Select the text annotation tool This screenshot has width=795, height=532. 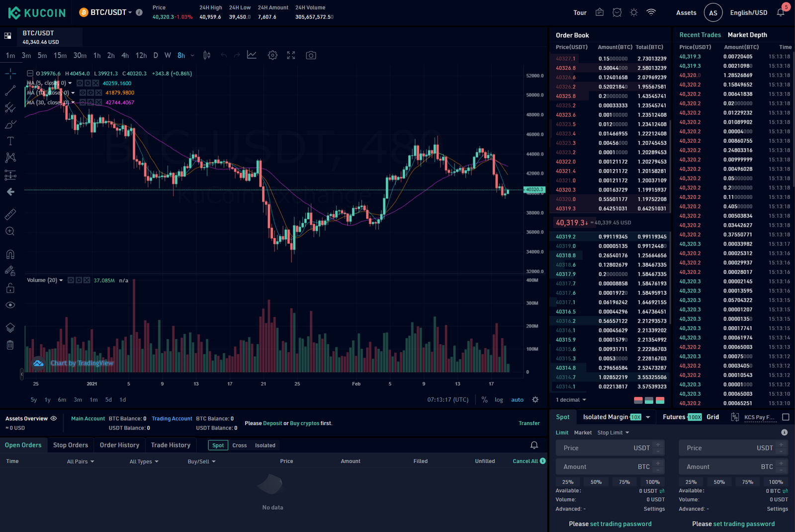[10, 141]
